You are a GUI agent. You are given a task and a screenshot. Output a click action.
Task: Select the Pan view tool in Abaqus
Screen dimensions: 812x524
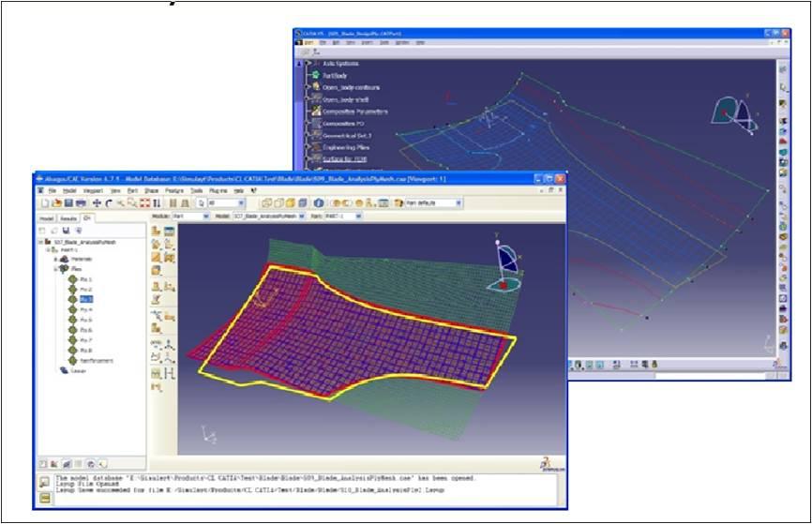click(x=97, y=203)
